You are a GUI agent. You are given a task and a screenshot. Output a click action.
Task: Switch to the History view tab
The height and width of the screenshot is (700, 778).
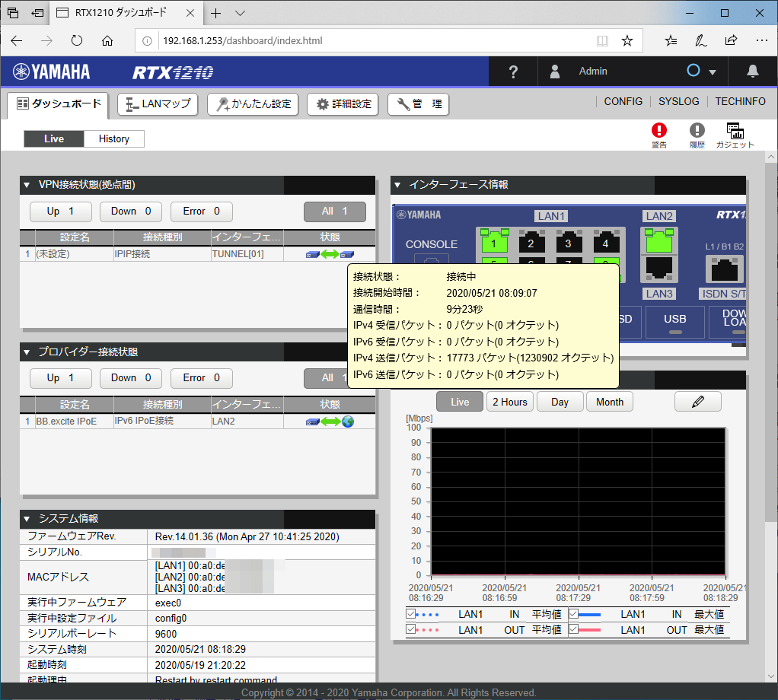point(114,138)
